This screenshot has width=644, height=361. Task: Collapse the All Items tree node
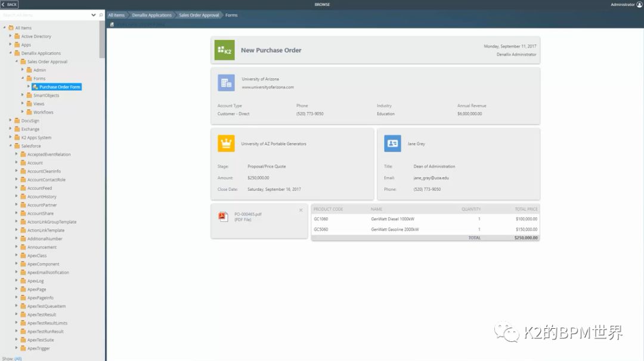5,27
